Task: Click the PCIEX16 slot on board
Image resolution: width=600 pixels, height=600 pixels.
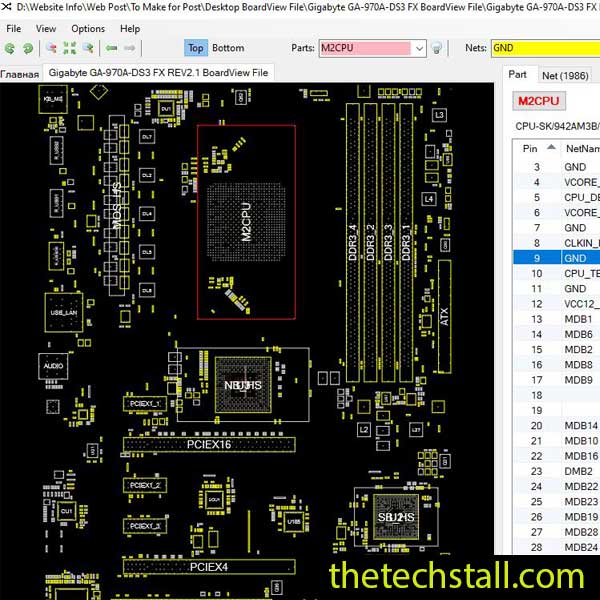Action: pyautogui.click(x=209, y=444)
